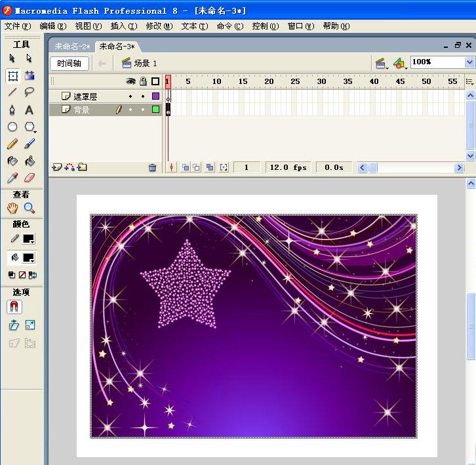Open the fill color swatch
The width and height of the screenshot is (476, 465).
(x=29, y=258)
